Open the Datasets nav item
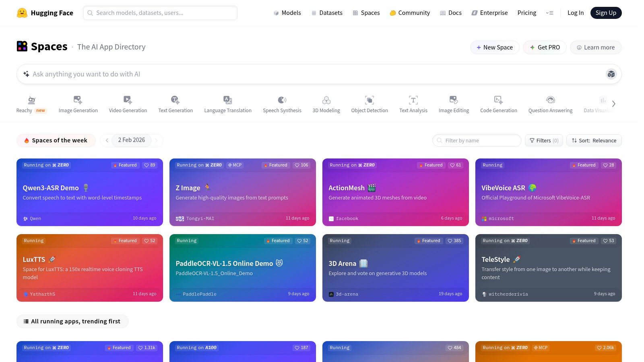 327,13
